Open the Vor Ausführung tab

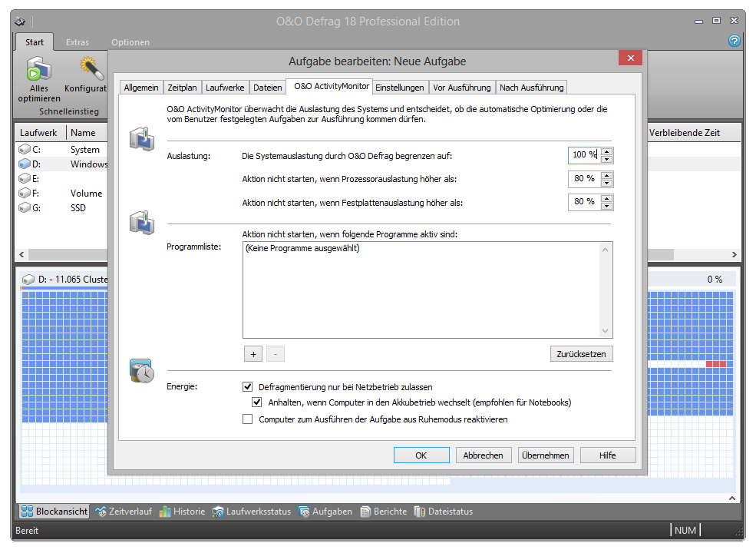click(462, 88)
